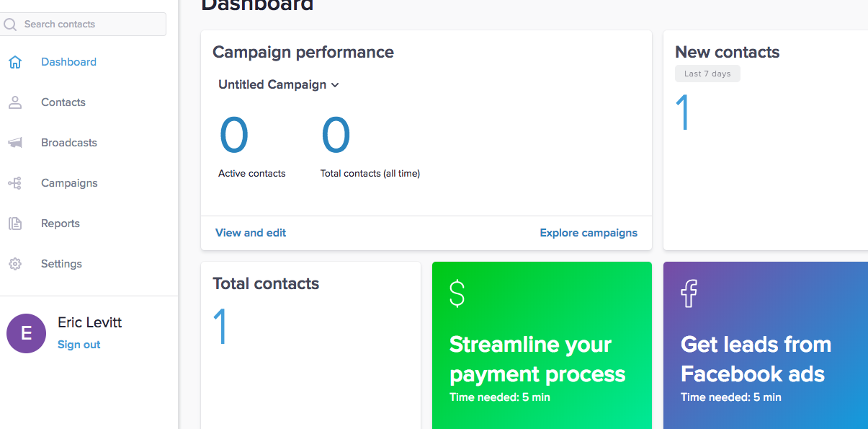Click the Campaign performance heading
This screenshot has height=429, width=868.
tap(303, 52)
